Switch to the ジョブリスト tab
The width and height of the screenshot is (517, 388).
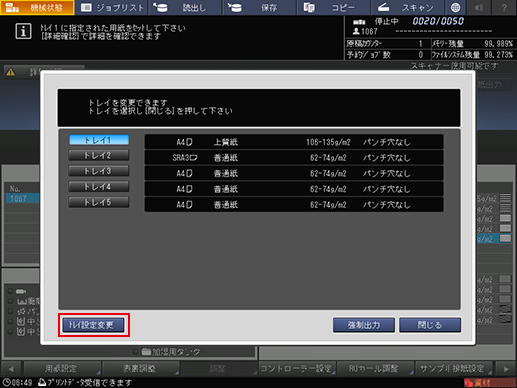[x=112, y=7]
